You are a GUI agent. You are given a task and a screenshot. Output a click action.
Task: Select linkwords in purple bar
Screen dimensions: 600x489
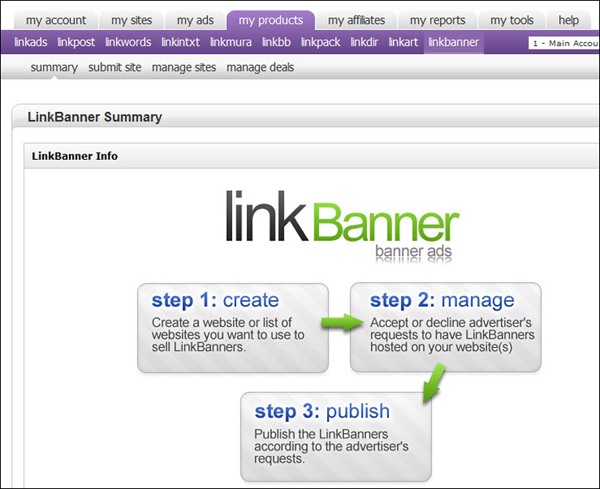click(128, 42)
